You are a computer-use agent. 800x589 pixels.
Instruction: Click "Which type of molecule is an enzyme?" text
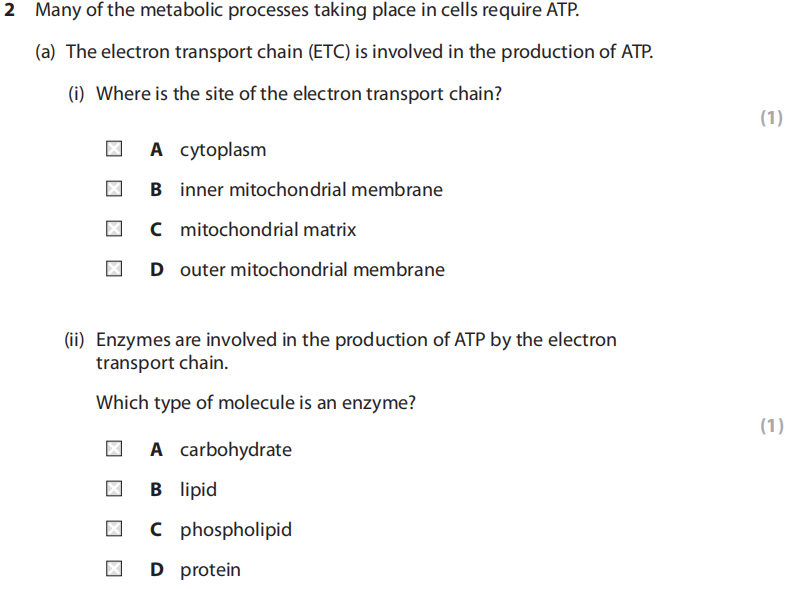click(x=256, y=403)
